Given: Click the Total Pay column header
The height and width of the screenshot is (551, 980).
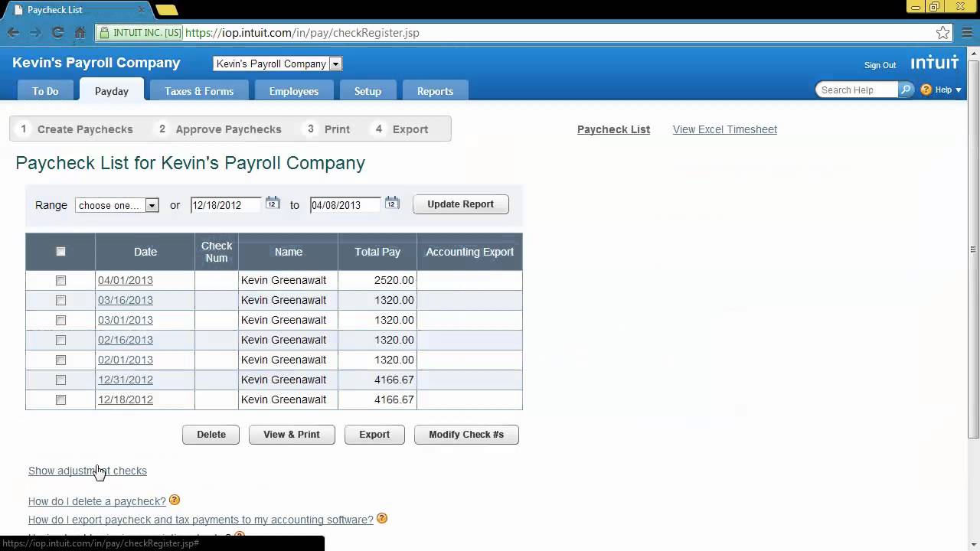Looking at the screenshot, I should pos(377,252).
